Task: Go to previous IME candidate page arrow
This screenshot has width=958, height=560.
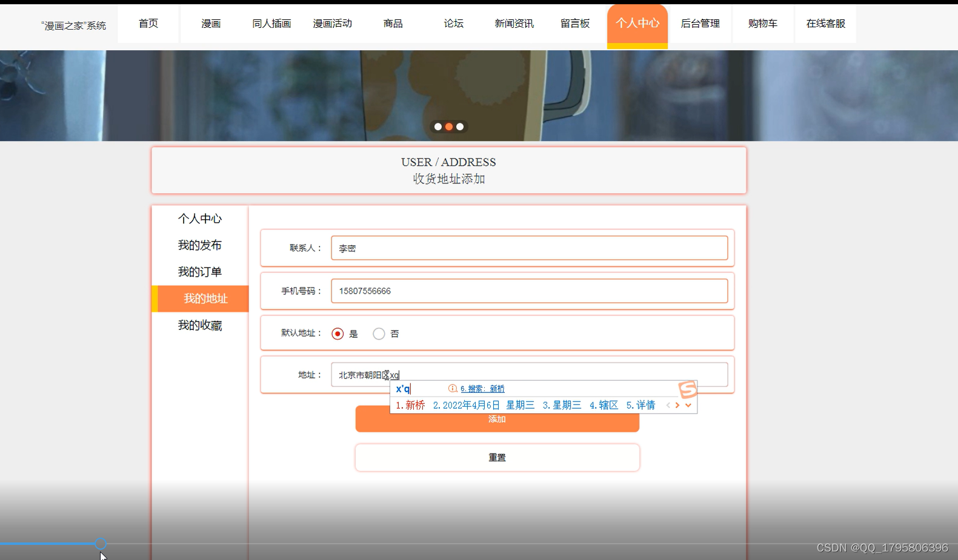Action: tap(668, 406)
